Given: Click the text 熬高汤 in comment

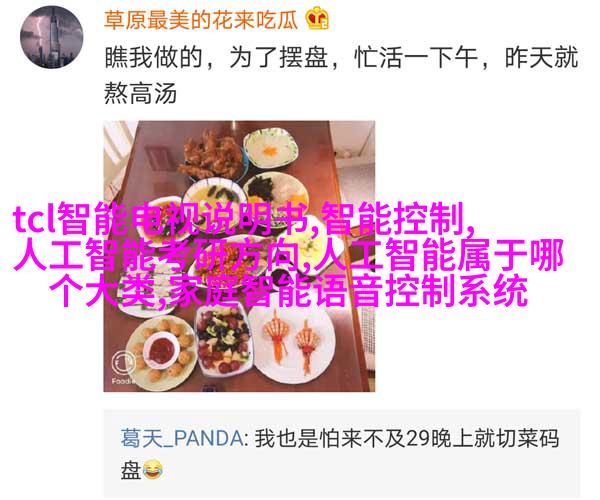Looking at the screenshot, I should 140,93.
